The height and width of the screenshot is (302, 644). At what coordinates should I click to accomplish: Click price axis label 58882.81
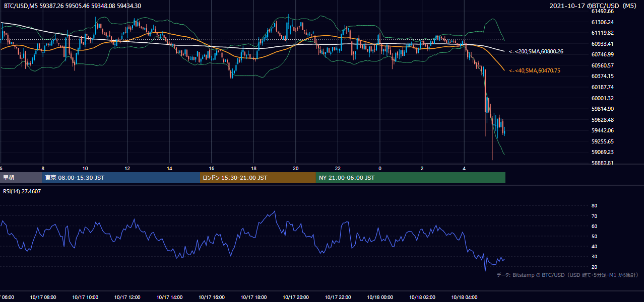click(602, 163)
